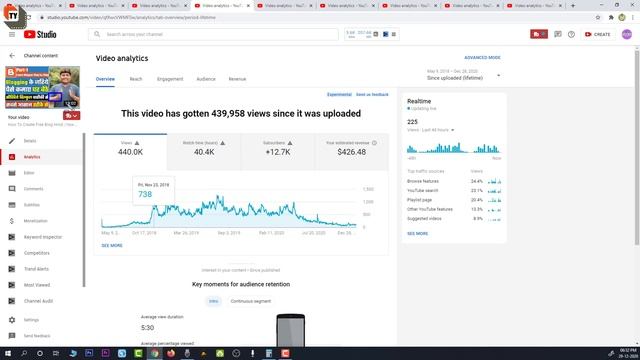Select the Continuous segment chip
This screenshot has height=360, width=640.
tap(251, 301)
